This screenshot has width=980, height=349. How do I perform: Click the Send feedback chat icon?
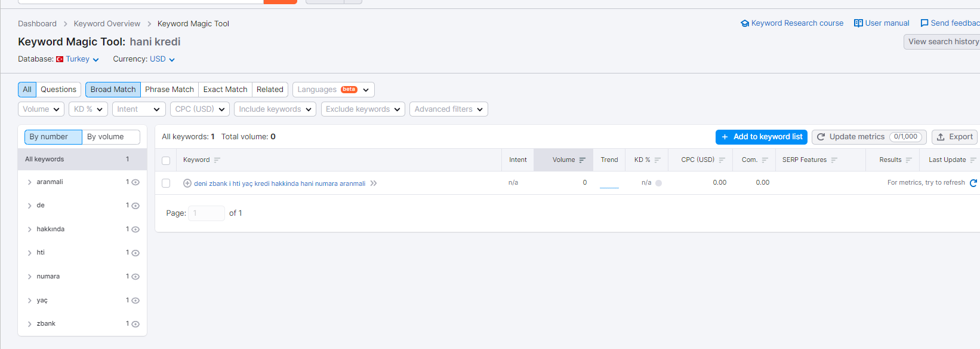[x=924, y=23]
